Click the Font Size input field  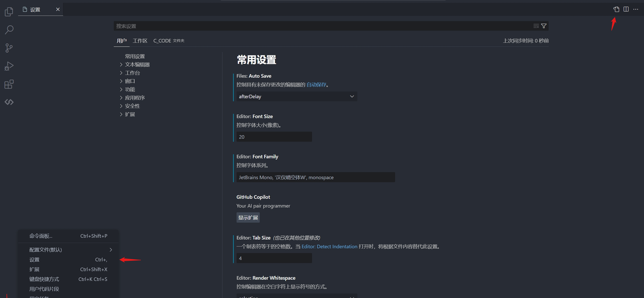pos(274,137)
